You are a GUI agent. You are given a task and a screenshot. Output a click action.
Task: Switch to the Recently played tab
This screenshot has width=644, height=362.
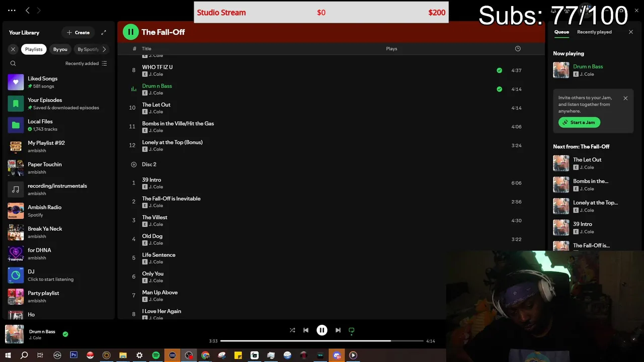[594, 32]
